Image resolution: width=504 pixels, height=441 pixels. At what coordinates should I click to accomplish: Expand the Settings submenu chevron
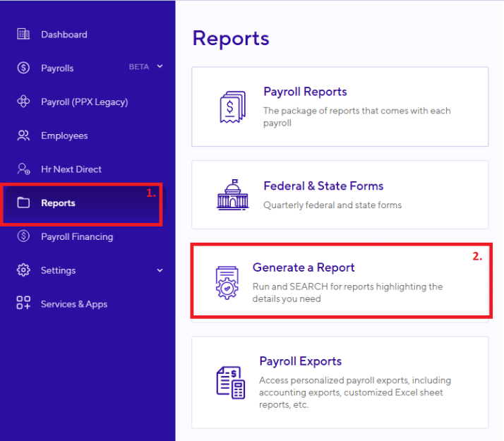coord(160,270)
